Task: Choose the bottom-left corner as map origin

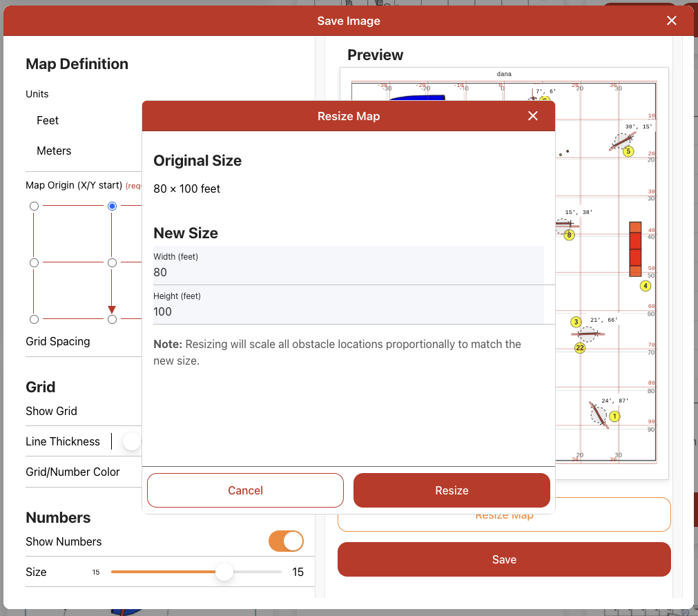Action: (35, 319)
